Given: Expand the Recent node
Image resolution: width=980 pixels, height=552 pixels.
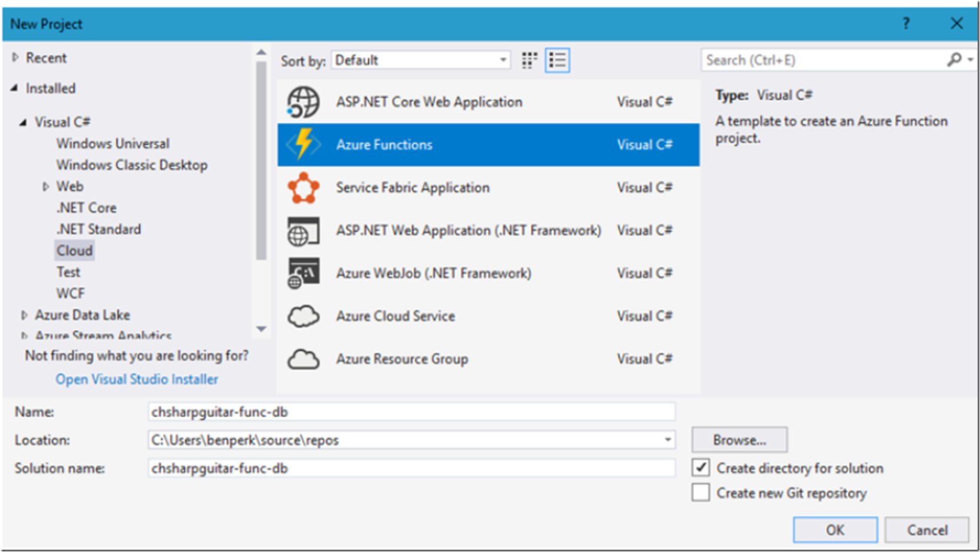Looking at the screenshot, I should [x=15, y=58].
